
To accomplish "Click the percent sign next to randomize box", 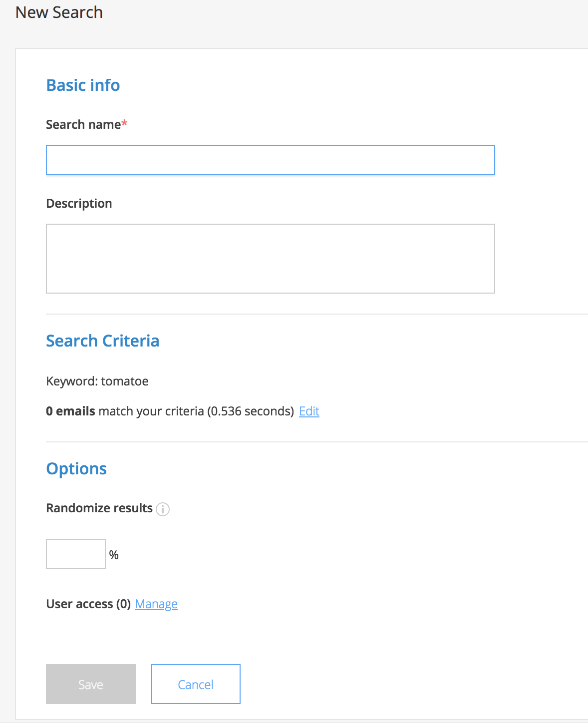I will (x=114, y=555).
